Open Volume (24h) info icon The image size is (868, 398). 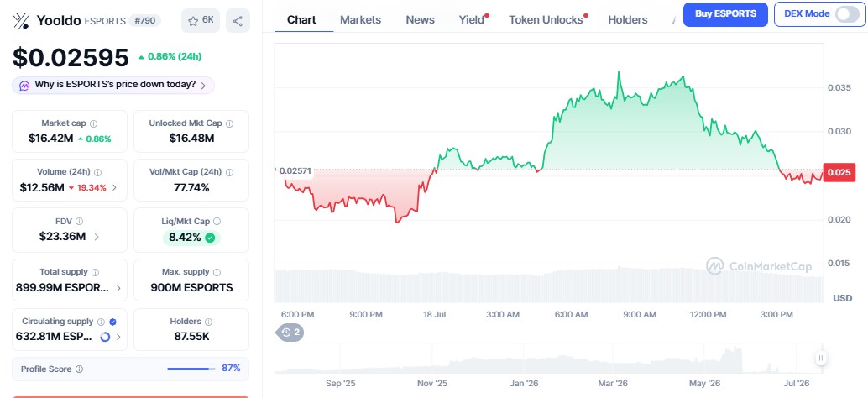(x=98, y=173)
